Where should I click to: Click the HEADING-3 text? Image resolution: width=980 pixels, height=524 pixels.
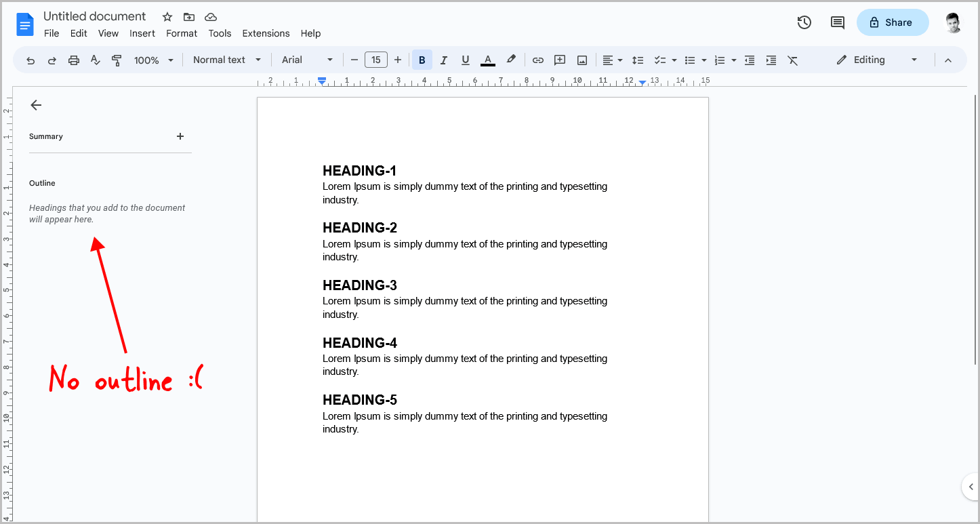point(360,285)
